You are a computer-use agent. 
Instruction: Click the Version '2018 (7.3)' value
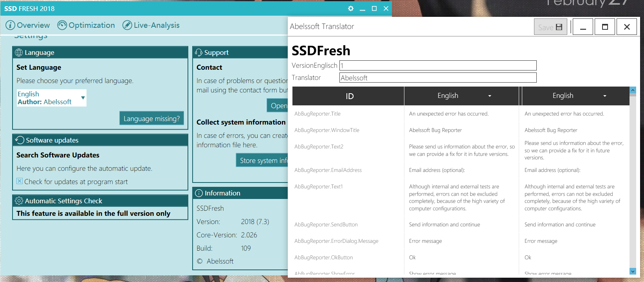[x=255, y=222]
